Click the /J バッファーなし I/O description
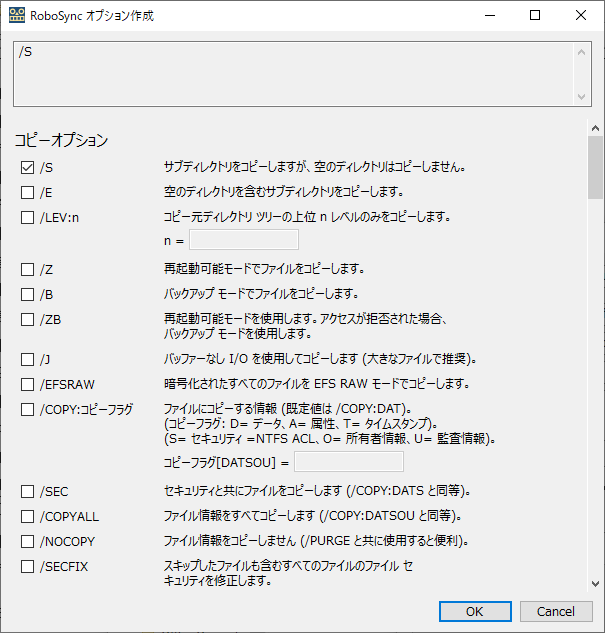This screenshot has width=605, height=633. pyautogui.click(x=320, y=358)
